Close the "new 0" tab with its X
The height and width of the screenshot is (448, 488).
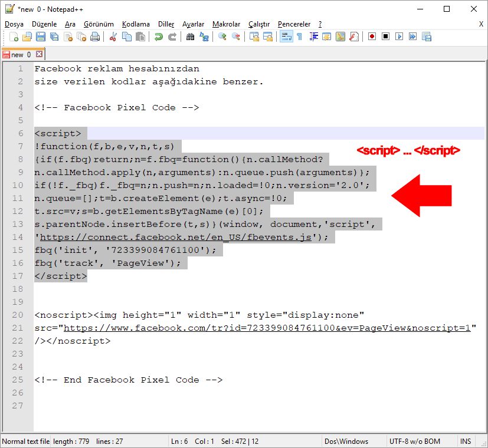[x=40, y=54]
